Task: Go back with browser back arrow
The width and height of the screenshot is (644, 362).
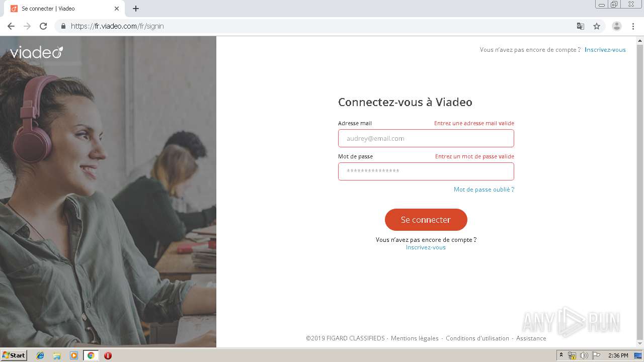Action: (x=11, y=26)
